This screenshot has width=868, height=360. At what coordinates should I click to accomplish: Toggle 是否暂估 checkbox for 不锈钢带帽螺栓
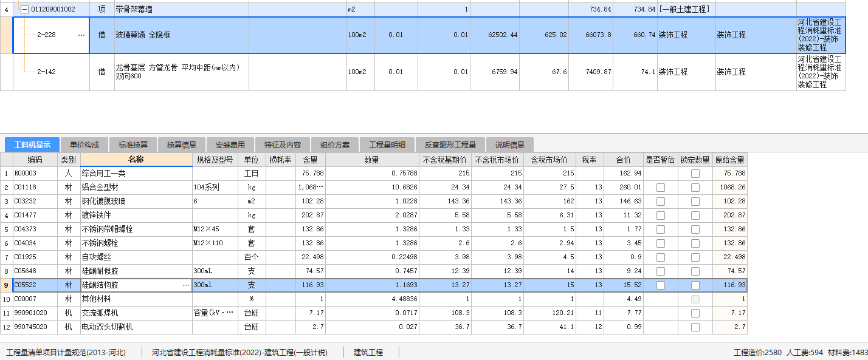[661, 229]
